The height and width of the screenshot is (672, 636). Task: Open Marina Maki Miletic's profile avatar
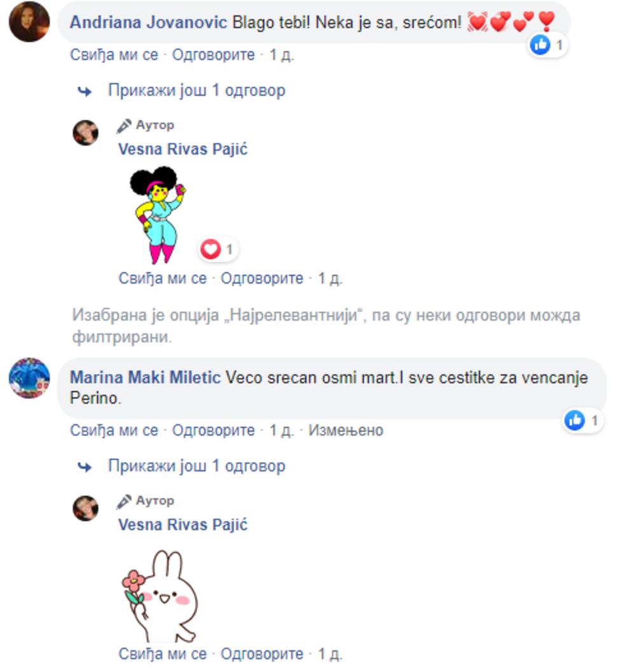coord(29,377)
